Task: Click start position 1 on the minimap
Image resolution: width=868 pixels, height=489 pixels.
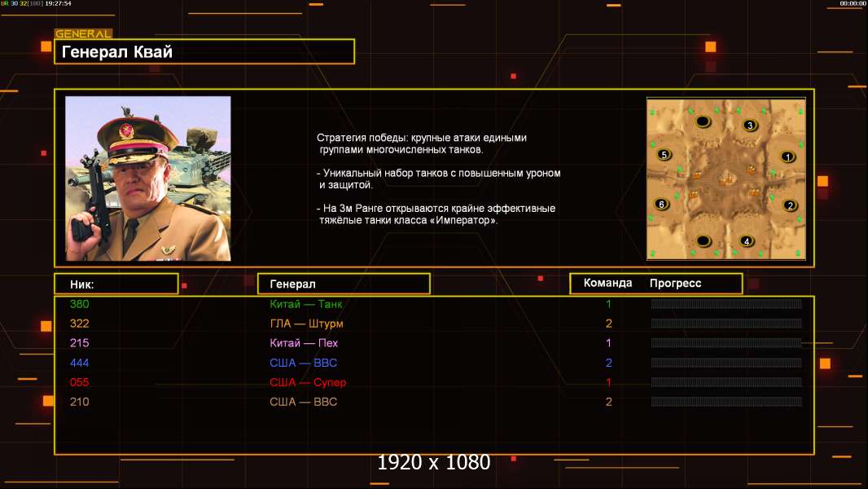Action: [x=787, y=156]
